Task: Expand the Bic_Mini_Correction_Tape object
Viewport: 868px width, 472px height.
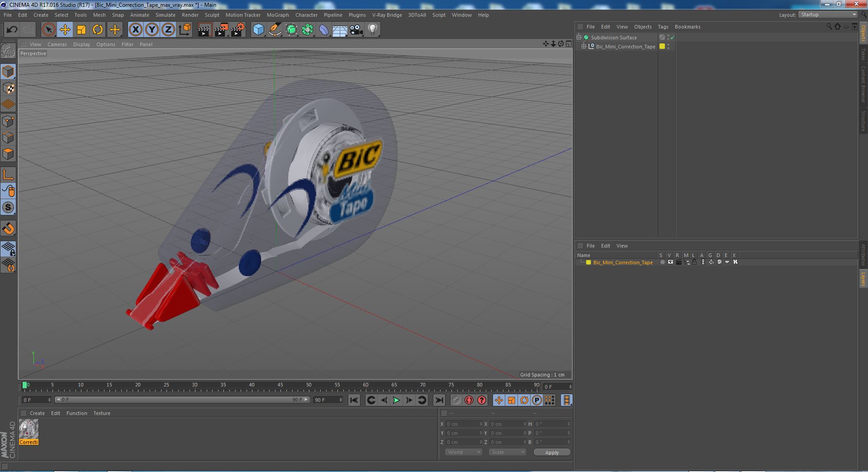Action: click(584, 46)
